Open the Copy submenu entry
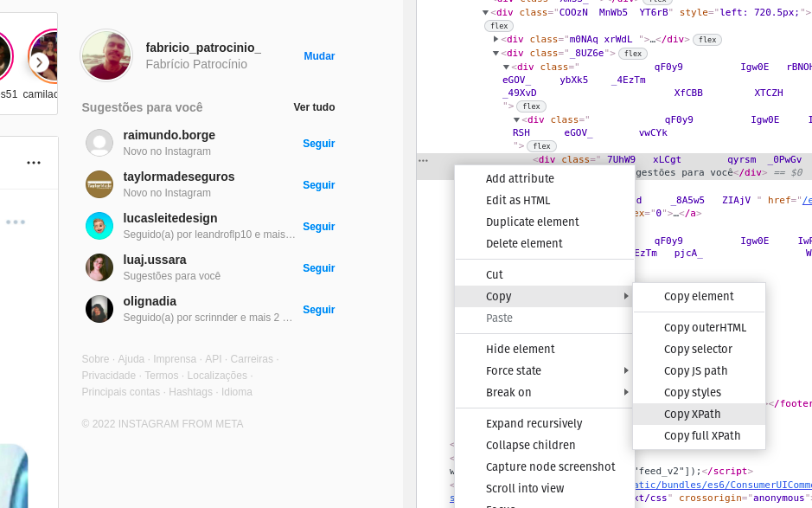Viewport: 812px width, 508px height. (x=545, y=297)
